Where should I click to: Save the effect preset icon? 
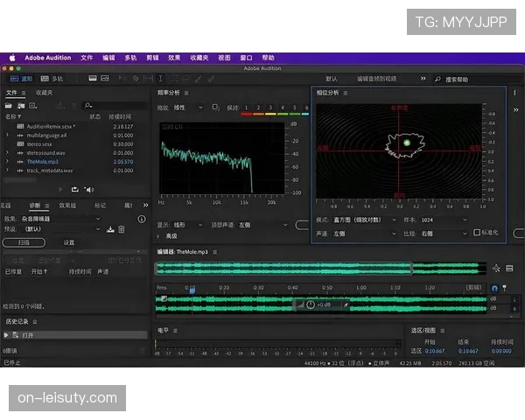[x=110, y=229]
